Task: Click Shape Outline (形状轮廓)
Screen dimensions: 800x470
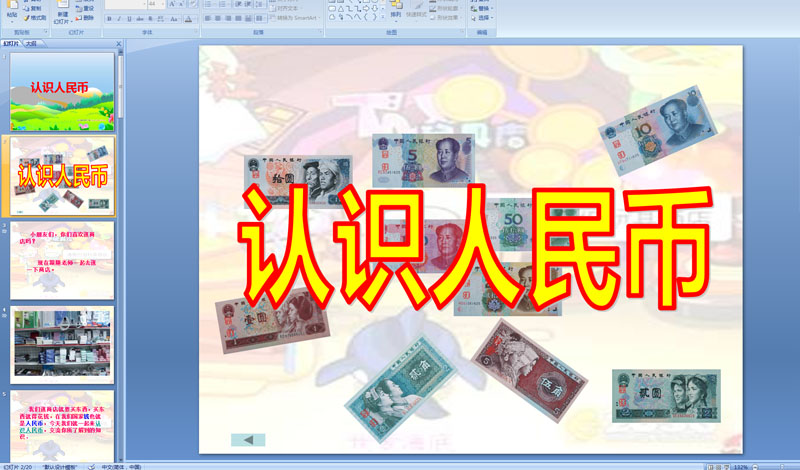Action: click(444, 8)
